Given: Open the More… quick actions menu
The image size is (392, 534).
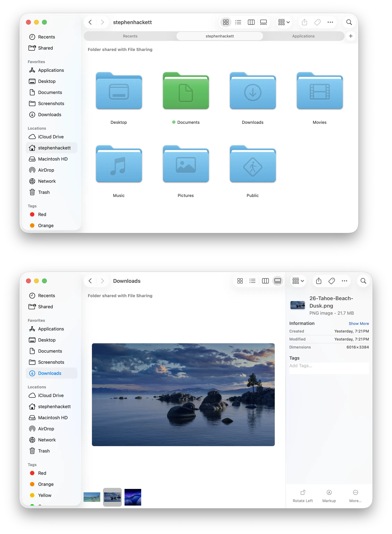Looking at the screenshot, I should [355, 496].
